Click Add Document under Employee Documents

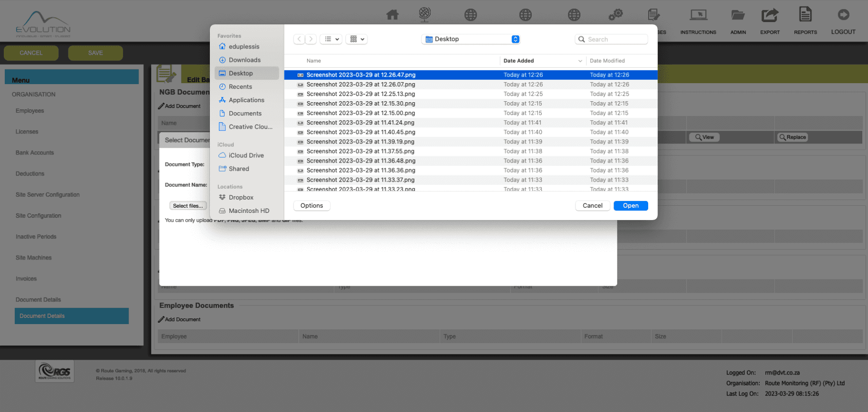tap(179, 319)
